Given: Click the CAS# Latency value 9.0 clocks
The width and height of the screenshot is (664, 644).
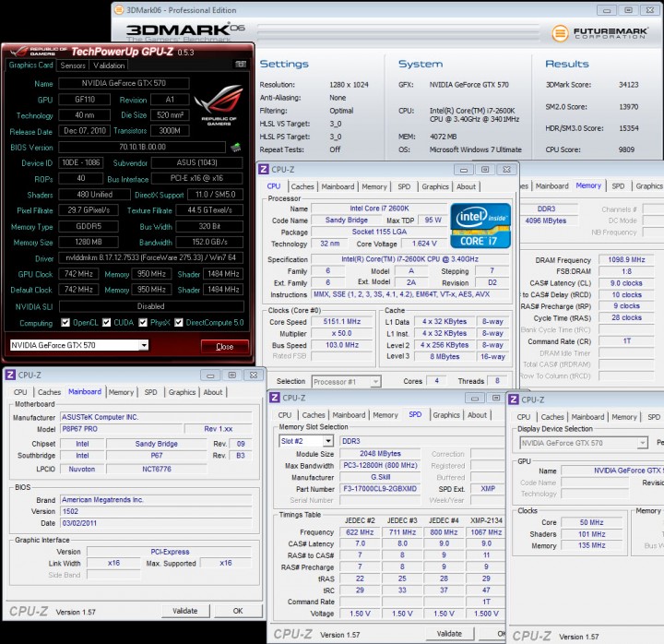Looking at the screenshot, I should [x=626, y=283].
